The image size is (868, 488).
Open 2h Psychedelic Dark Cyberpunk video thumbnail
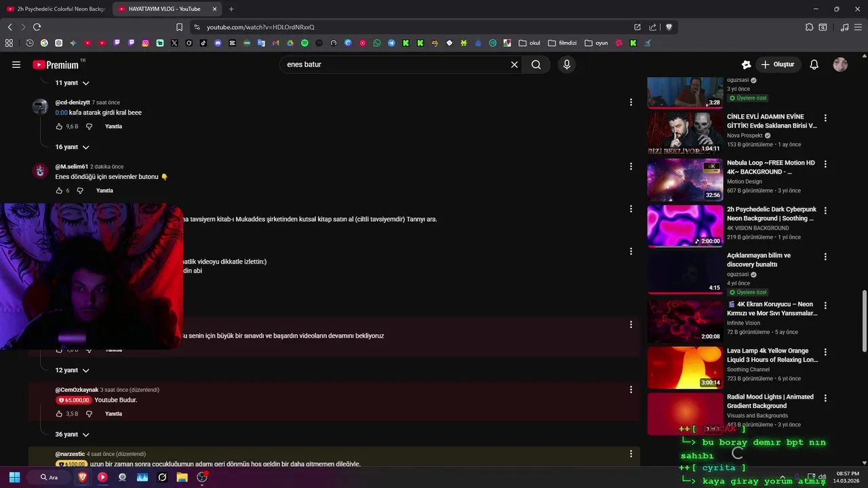685,226
